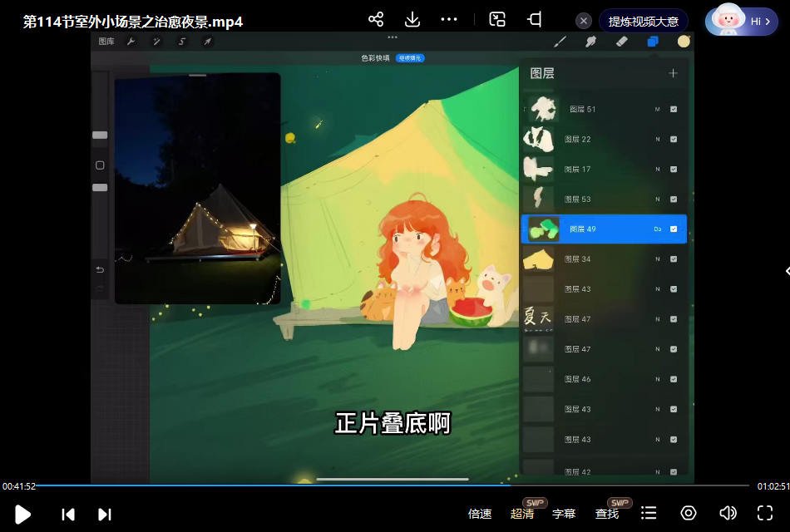Toggle visibility checkbox of 图层 51
790x532 pixels.
[x=673, y=109]
